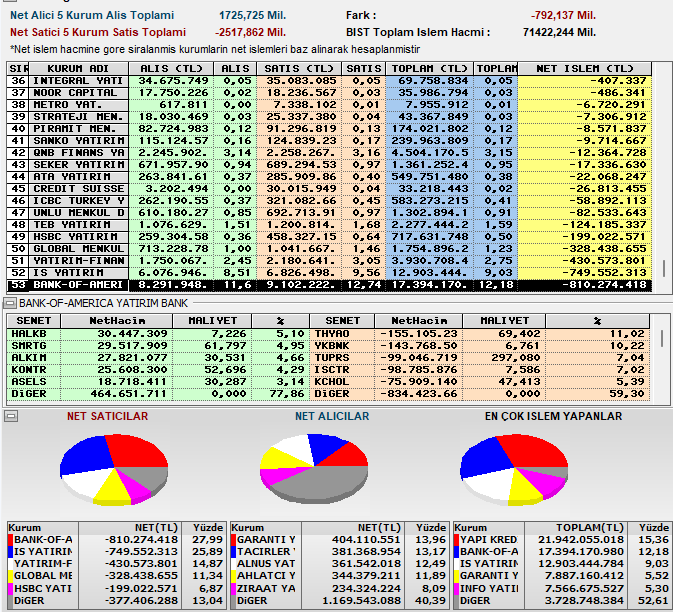Viewport: 673px width, 612px height.
Task: Click the EN ÇOK ISLEM YAPANLAR pie chart
Action: (x=514, y=469)
